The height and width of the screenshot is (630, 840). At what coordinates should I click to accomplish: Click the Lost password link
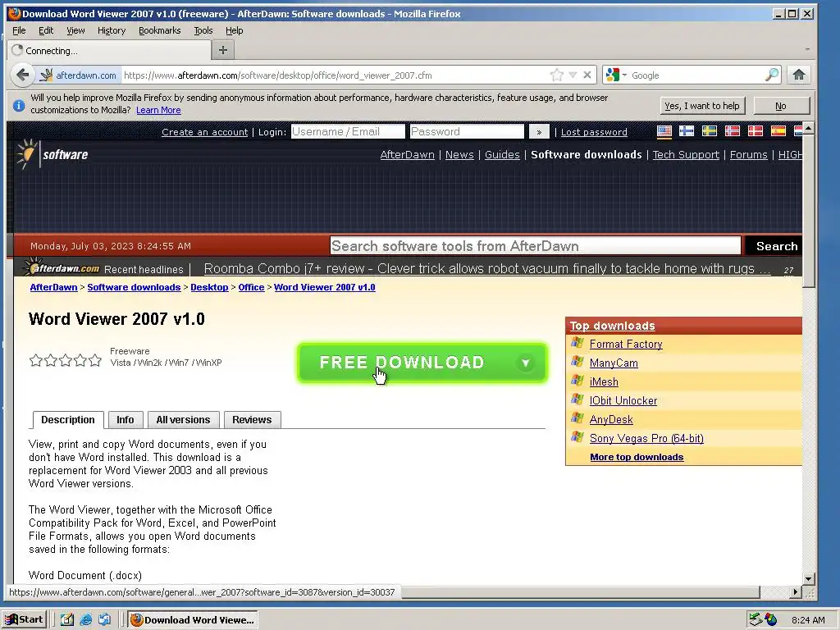594,132
